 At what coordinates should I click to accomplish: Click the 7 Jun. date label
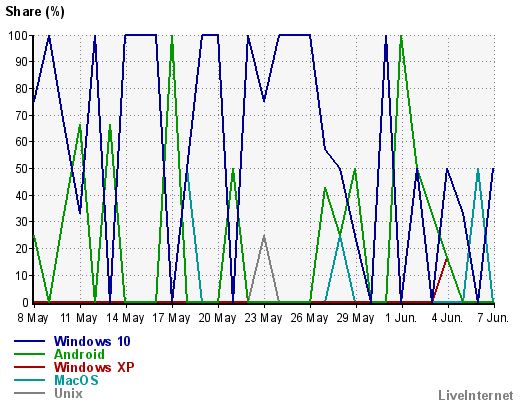point(493,318)
